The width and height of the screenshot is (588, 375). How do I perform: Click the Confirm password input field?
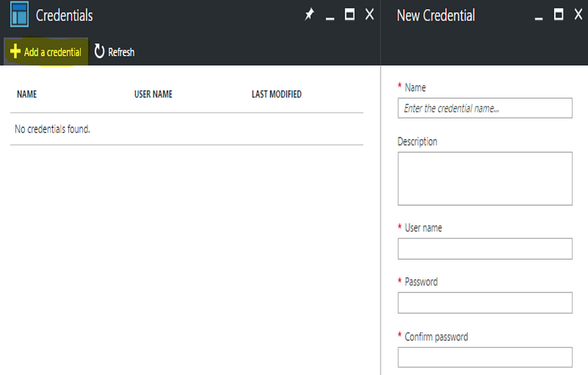point(485,357)
